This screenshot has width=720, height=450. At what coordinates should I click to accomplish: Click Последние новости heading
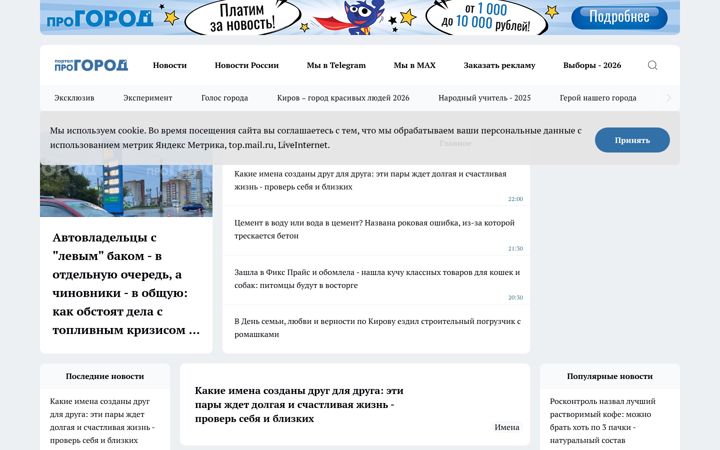click(x=105, y=376)
